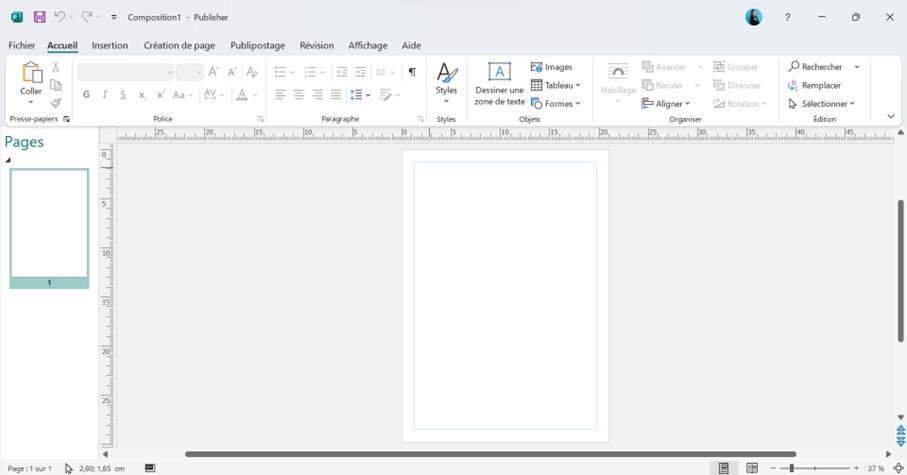Insert a picture with the Images button
907x475 pixels.
[x=552, y=67]
